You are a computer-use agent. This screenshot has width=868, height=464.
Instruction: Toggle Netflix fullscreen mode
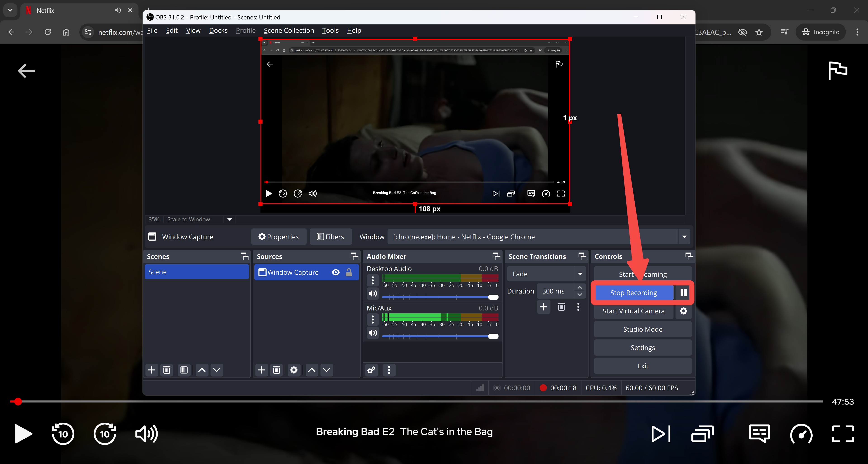click(x=843, y=434)
